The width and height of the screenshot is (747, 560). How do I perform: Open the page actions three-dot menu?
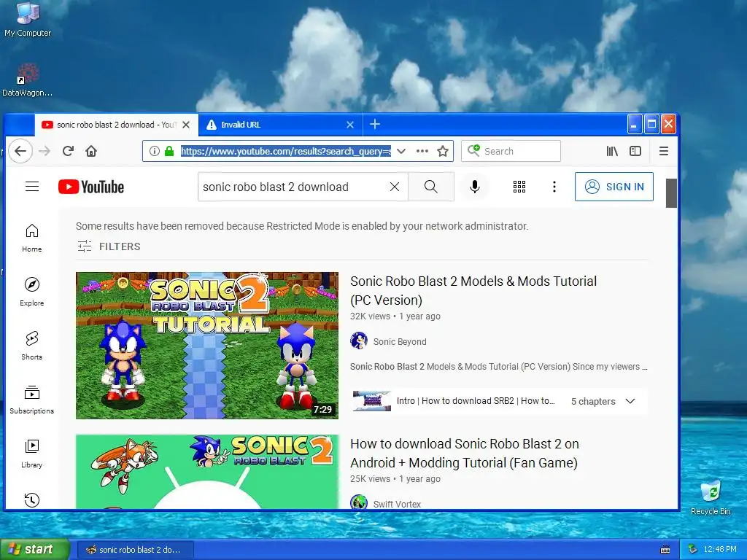[422, 151]
